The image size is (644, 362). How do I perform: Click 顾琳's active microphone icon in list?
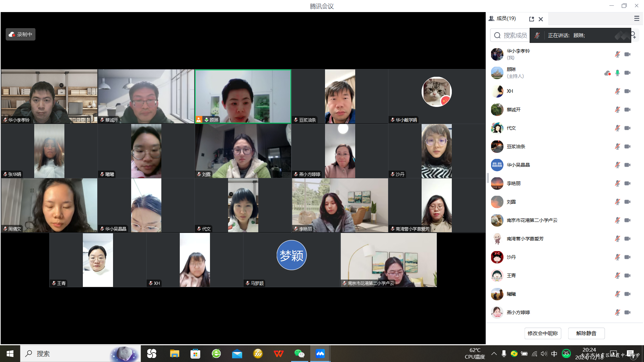pos(617,73)
